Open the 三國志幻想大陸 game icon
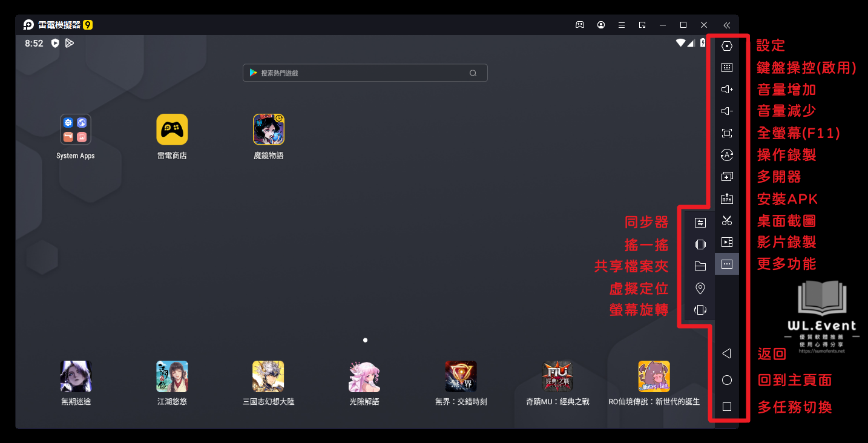 point(268,376)
